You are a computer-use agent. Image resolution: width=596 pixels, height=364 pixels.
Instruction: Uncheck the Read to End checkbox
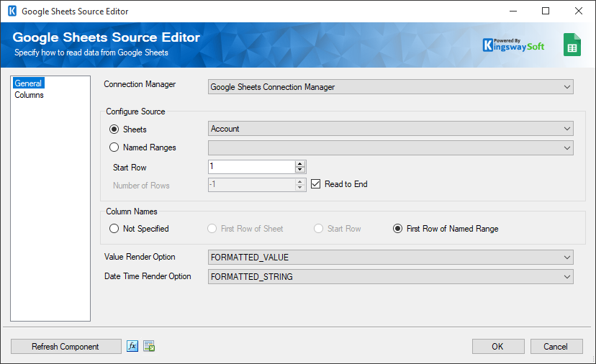[x=316, y=184]
